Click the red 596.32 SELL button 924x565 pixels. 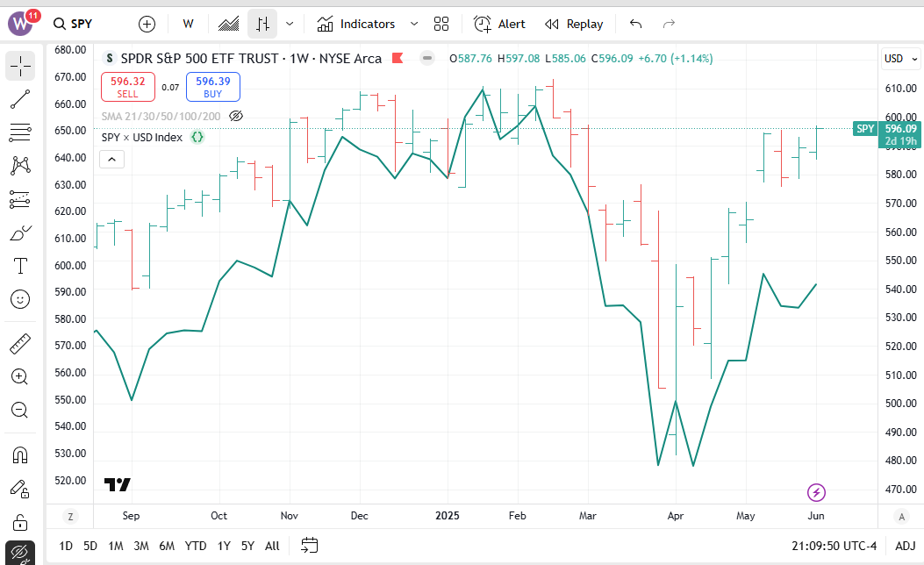pyautogui.click(x=128, y=87)
